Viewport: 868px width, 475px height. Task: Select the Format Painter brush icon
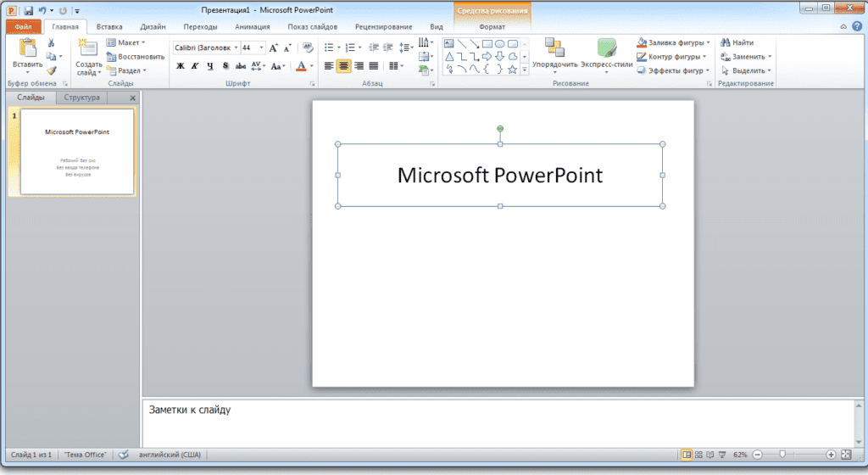coord(51,71)
